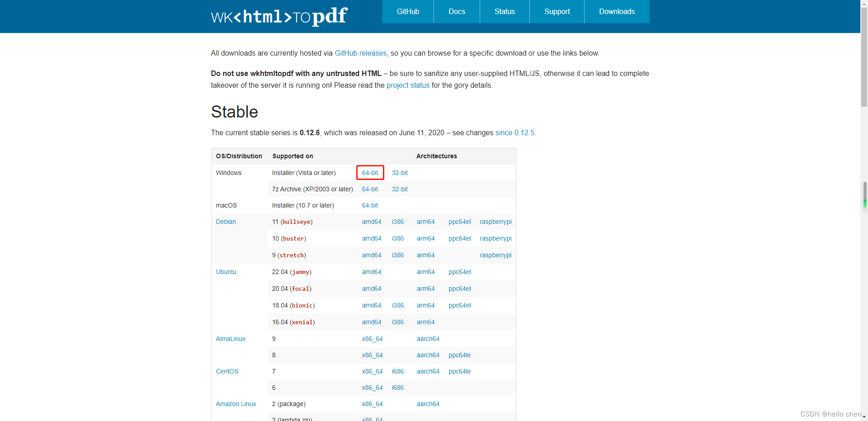Switch to the Status page
Image resolution: width=868 pixels, height=421 pixels.
pos(504,11)
